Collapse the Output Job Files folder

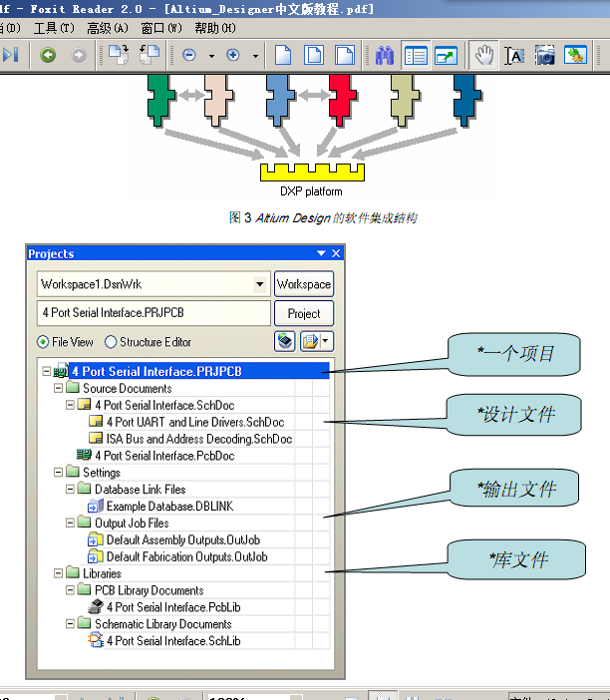pyautogui.click(x=70, y=523)
